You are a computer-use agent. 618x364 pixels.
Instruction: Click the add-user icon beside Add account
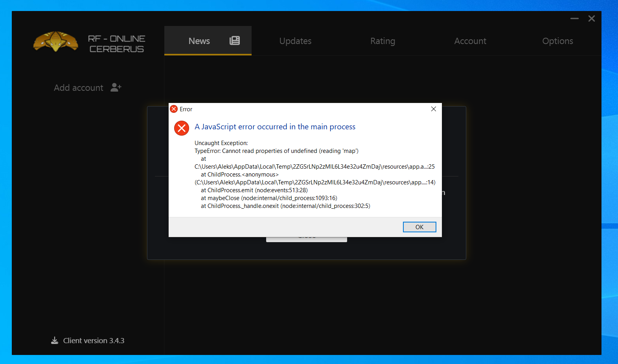coord(116,87)
